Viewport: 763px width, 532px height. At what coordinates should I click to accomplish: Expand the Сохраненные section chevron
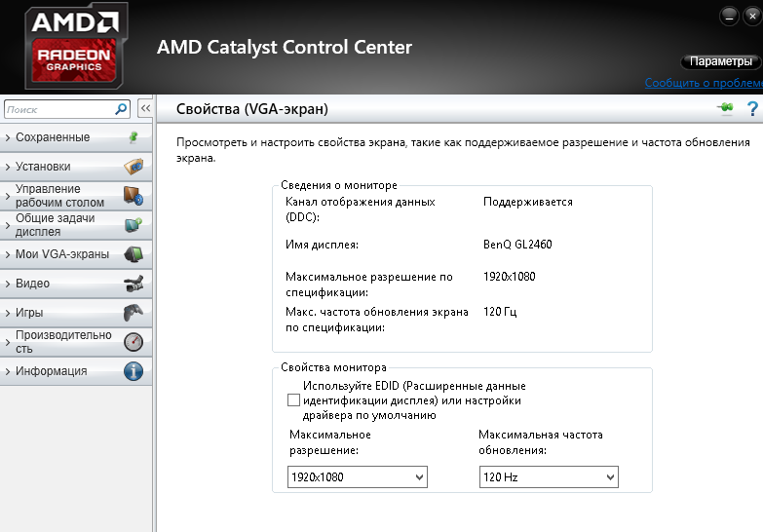(x=7, y=137)
